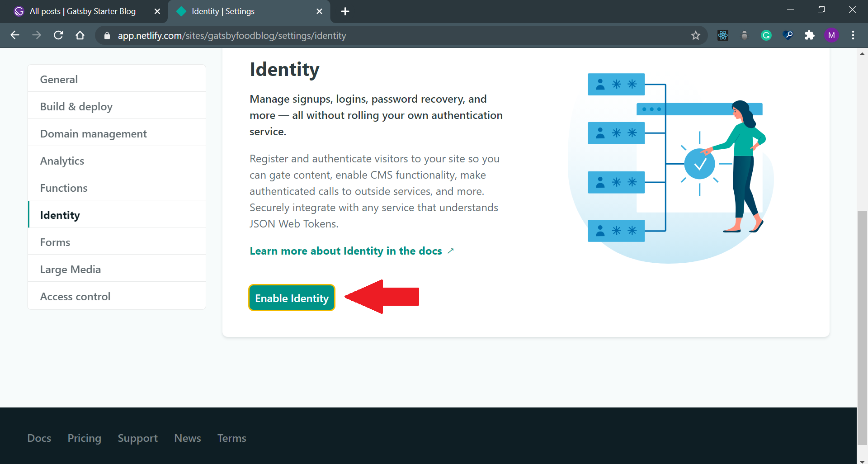Open the Chrome three-dot menu
The height and width of the screenshot is (464, 868).
pos(853,35)
